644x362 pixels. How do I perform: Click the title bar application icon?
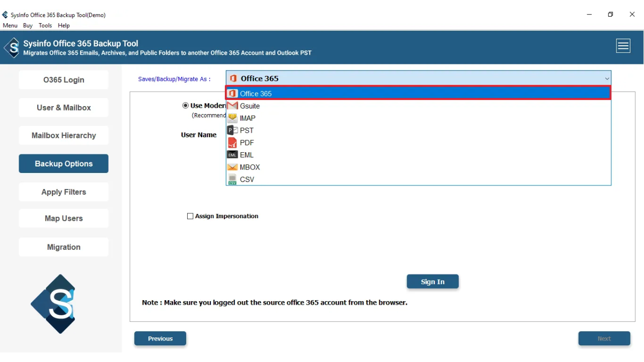(5, 15)
